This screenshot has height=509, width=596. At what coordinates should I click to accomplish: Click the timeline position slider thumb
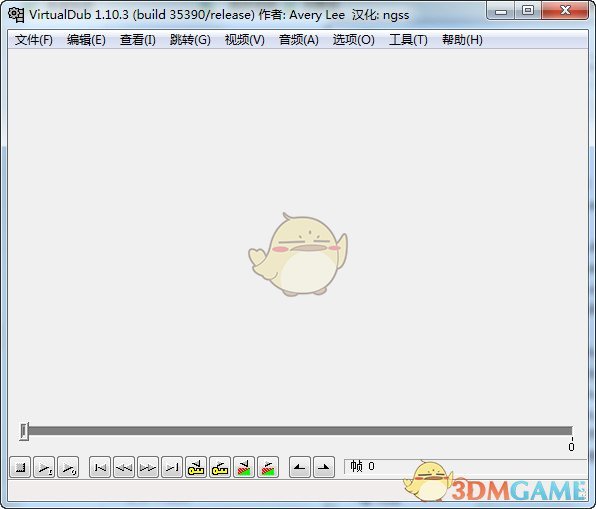[24, 431]
